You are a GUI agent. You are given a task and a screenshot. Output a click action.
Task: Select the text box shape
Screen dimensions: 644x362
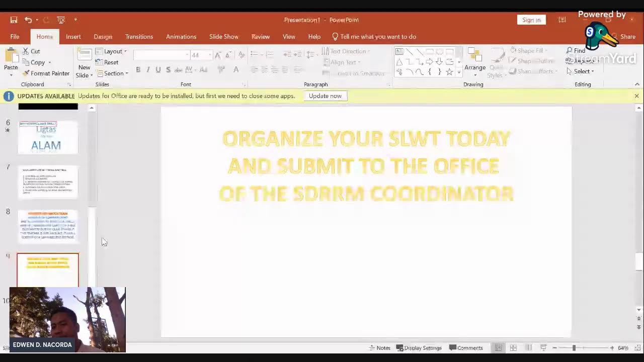(399, 51)
